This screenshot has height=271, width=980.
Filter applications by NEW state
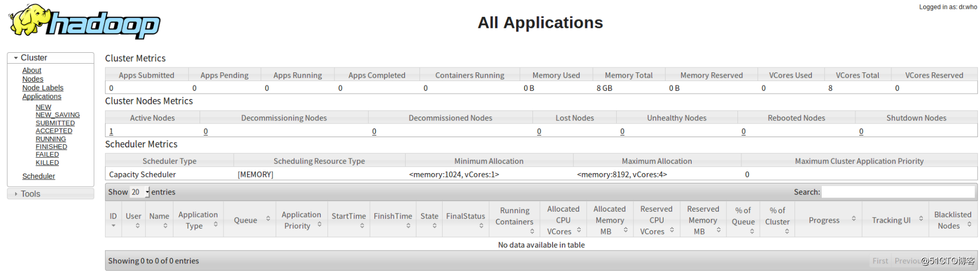click(44, 107)
